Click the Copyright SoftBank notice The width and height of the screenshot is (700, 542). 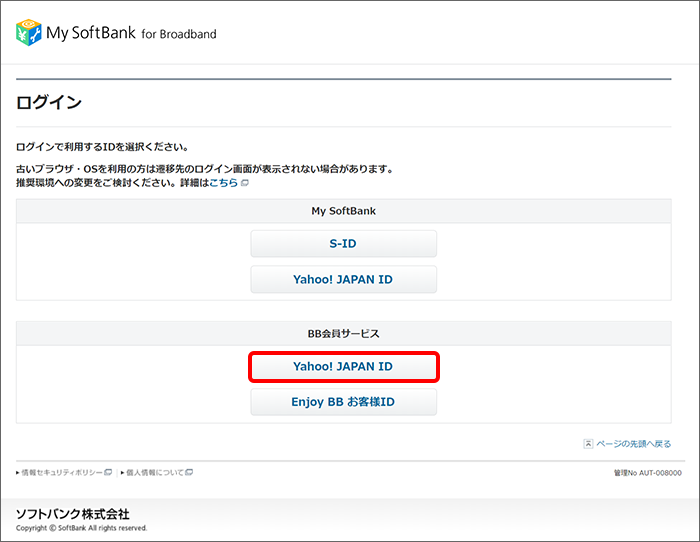(81, 528)
